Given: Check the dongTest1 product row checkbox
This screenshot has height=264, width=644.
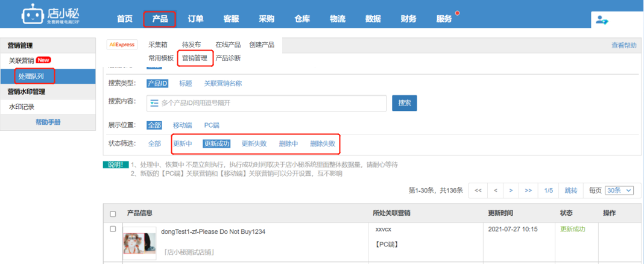Looking at the screenshot, I should click(x=113, y=229).
